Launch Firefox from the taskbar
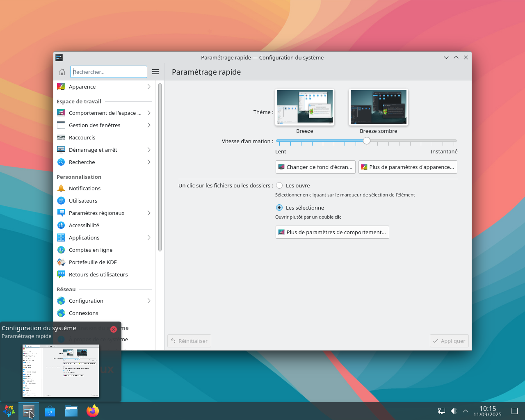The height and width of the screenshot is (420, 525). tap(93, 411)
